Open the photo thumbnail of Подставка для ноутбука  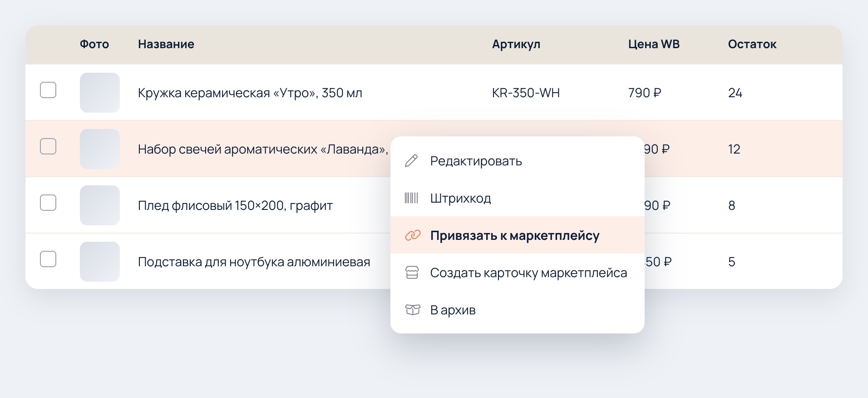click(x=100, y=262)
